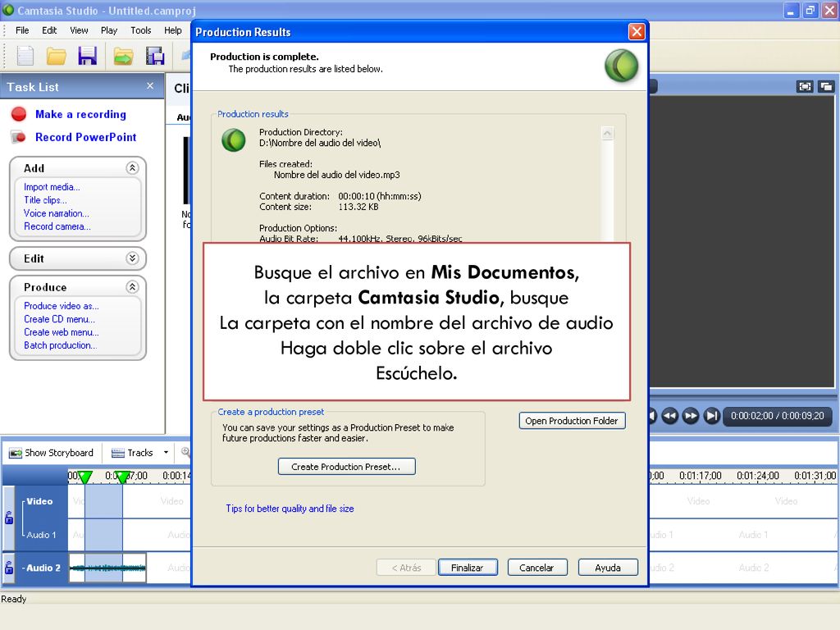Click the Open Project folder icon
The height and width of the screenshot is (630, 840).
pos(57,56)
